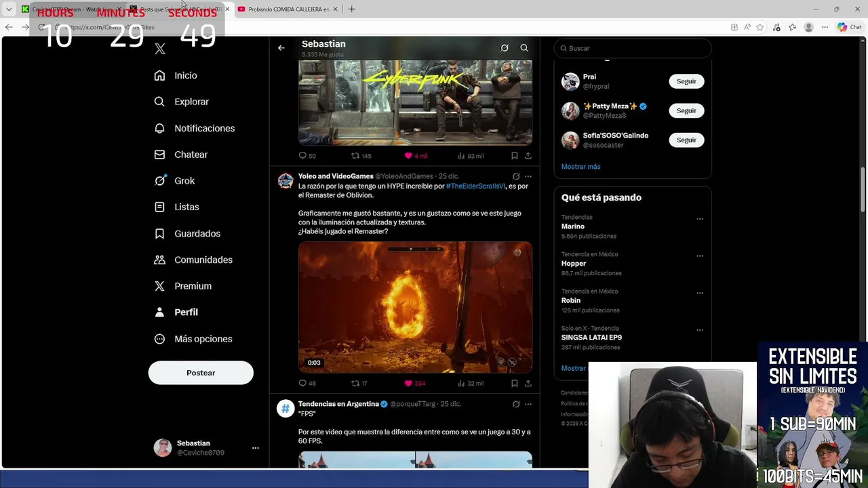Open options for the Hopper trend
This screenshot has height=488, width=868.
[700, 256]
